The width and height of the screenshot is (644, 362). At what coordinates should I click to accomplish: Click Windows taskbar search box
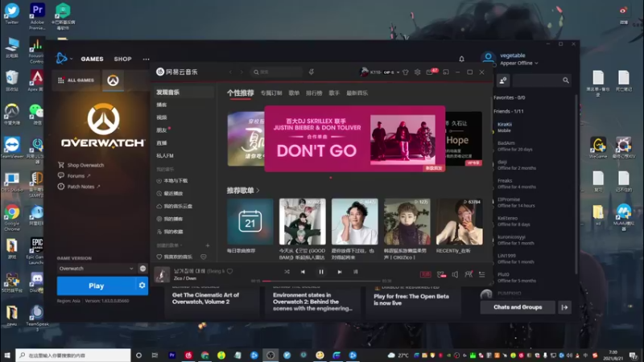(73, 355)
